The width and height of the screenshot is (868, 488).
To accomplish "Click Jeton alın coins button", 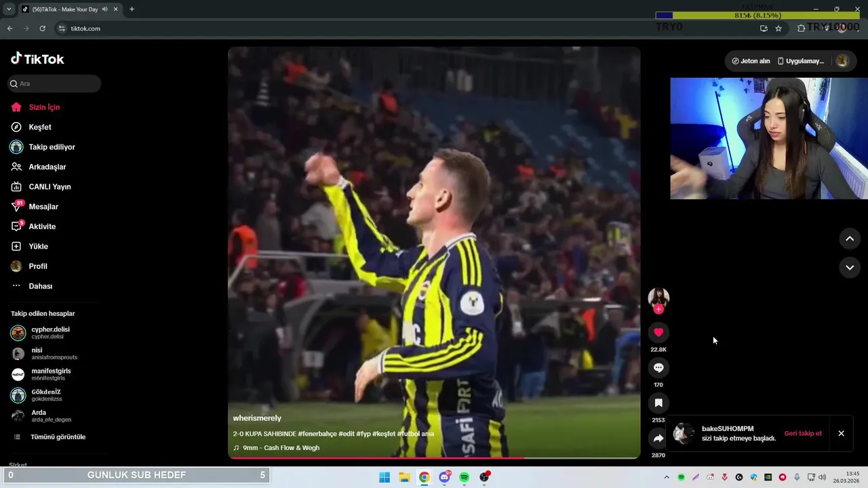I will [x=751, y=61].
